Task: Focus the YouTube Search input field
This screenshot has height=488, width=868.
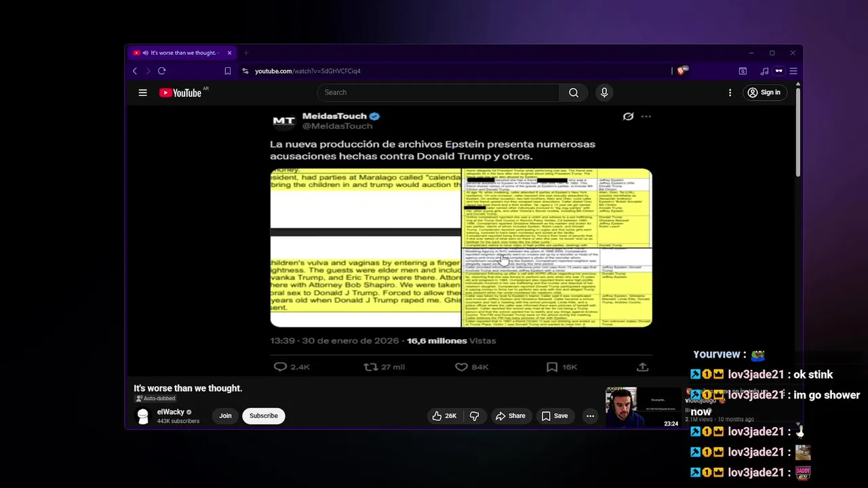Action: [x=438, y=93]
